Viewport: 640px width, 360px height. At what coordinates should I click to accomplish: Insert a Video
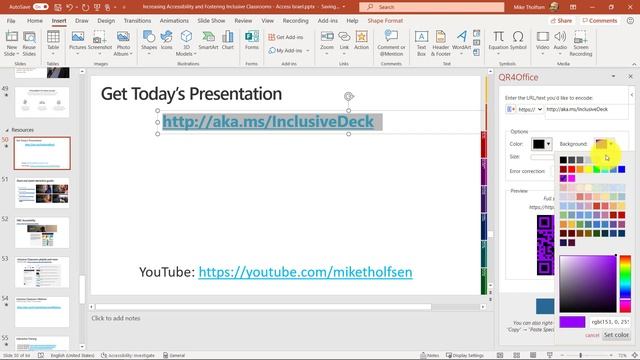[542, 42]
